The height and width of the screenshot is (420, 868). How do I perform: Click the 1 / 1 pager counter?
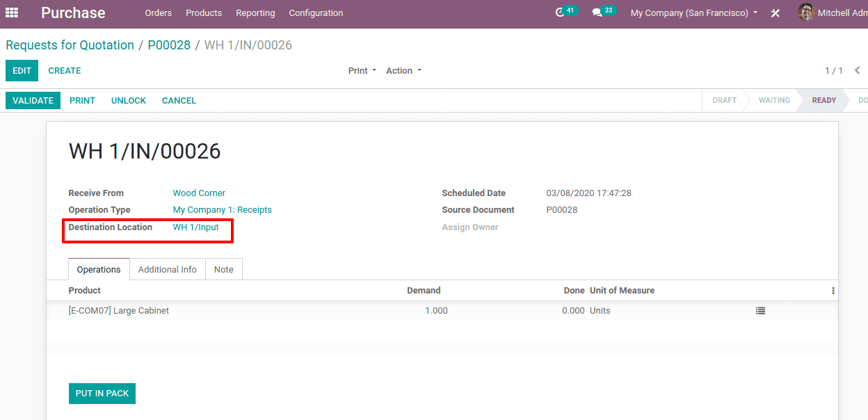point(834,71)
